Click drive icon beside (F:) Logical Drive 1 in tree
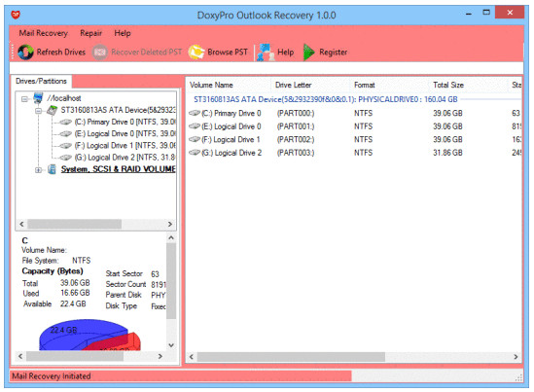The height and width of the screenshot is (392, 534). coord(65,146)
